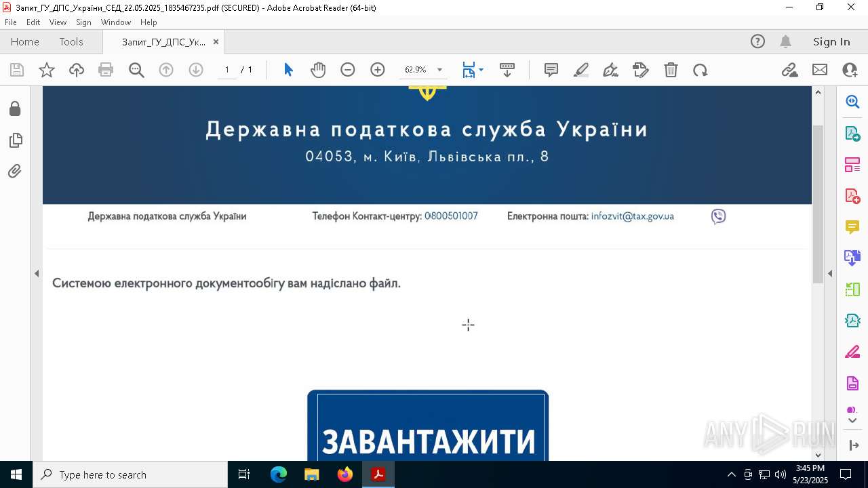This screenshot has width=868, height=488.
Task: Open the sign document pen tool
Action: (x=611, y=70)
